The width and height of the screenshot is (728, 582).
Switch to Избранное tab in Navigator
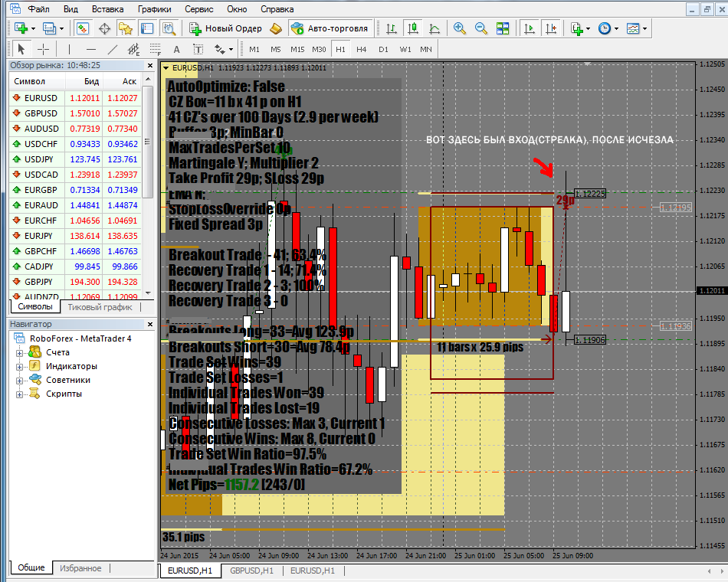point(80,568)
